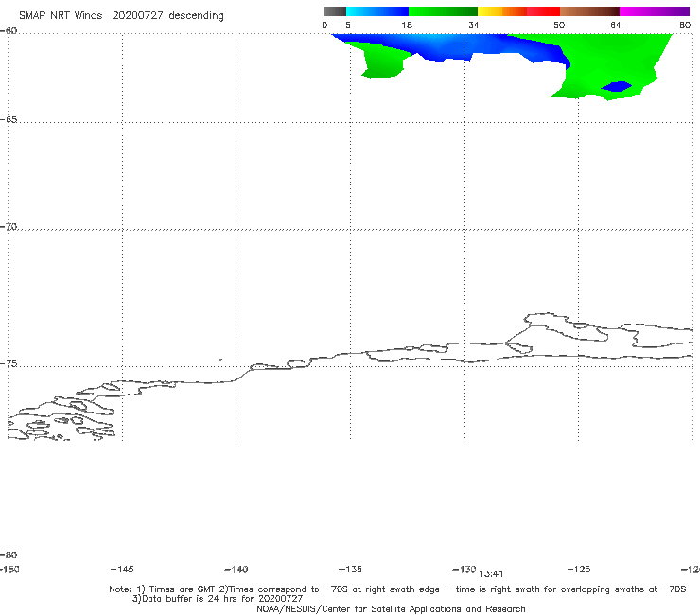Click the color bar label '50'
Screen dimensions: 700x615
point(559,25)
